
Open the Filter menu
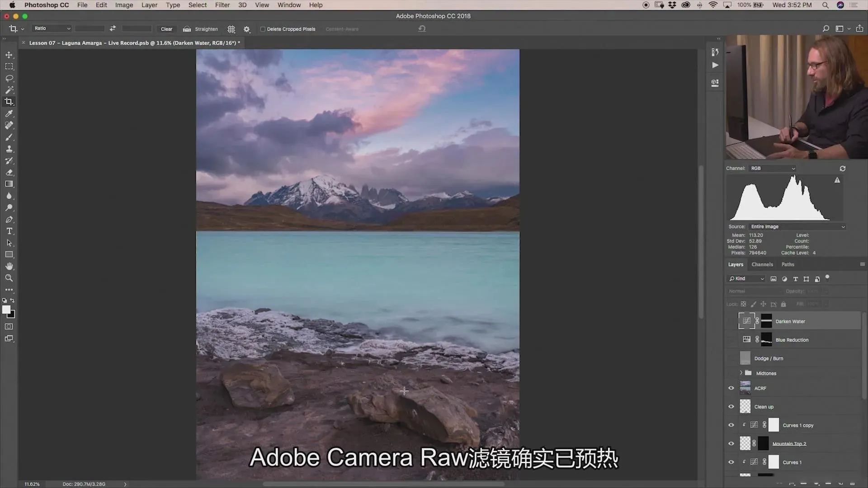(222, 5)
